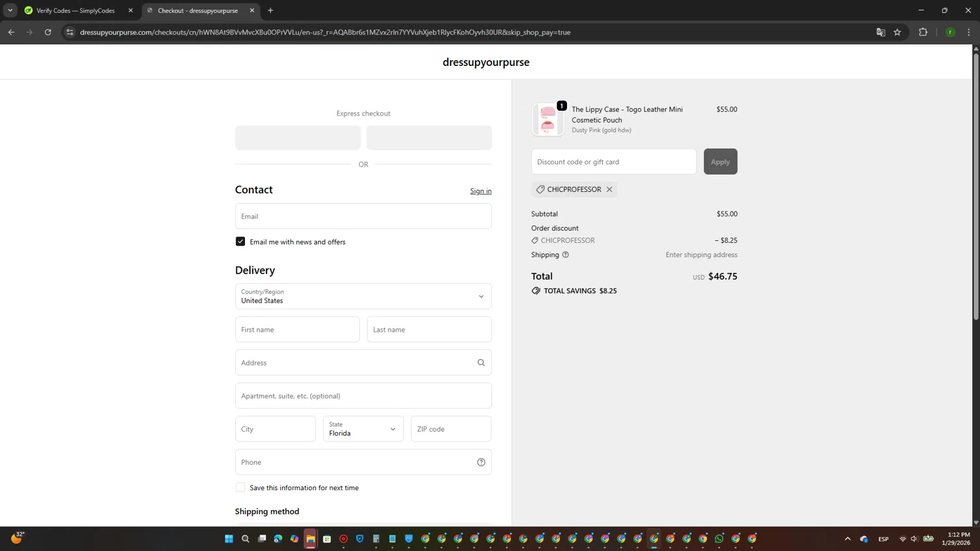Bookmark this page with the star icon
This screenshot has width=980, height=551.
898,32
